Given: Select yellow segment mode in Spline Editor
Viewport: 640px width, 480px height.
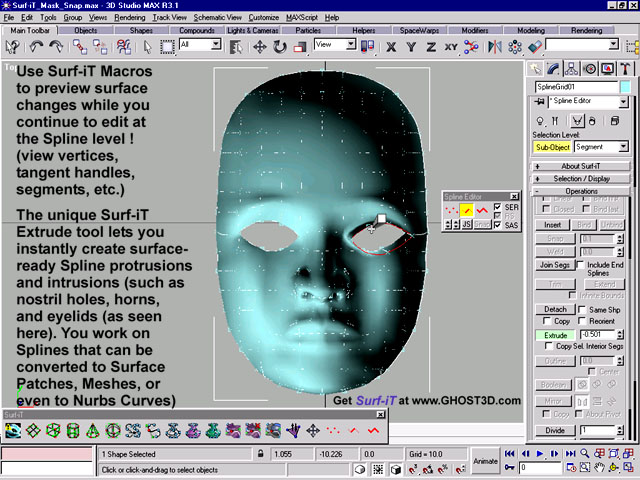Looking at the screenshot, I should 467,210.
